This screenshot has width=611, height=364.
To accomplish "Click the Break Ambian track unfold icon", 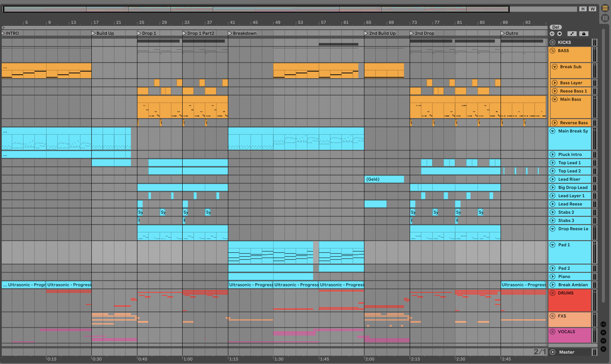I will pos(553,285).
